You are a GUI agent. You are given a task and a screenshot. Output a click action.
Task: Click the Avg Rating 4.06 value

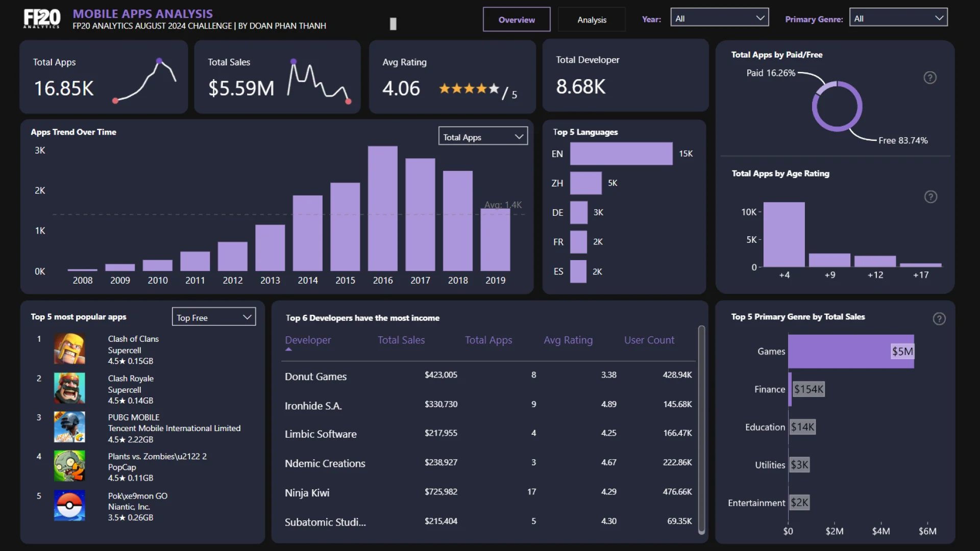(401, 89)
